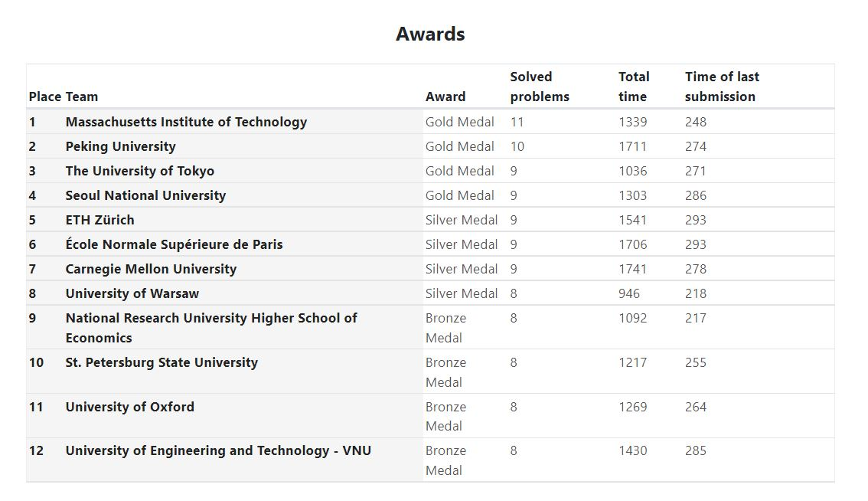Open St. Petersburg State University row

(430, 372)
